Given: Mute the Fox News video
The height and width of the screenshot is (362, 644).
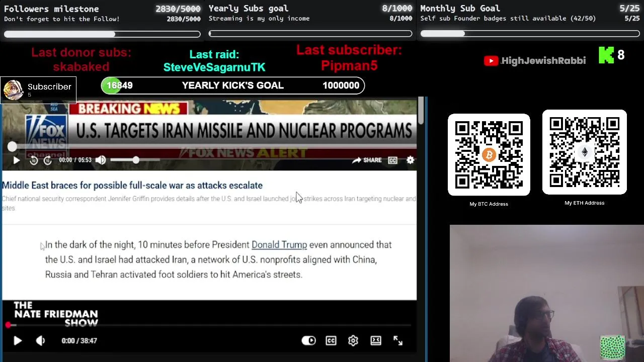Looking at the screenshot, I should point(101,160).
